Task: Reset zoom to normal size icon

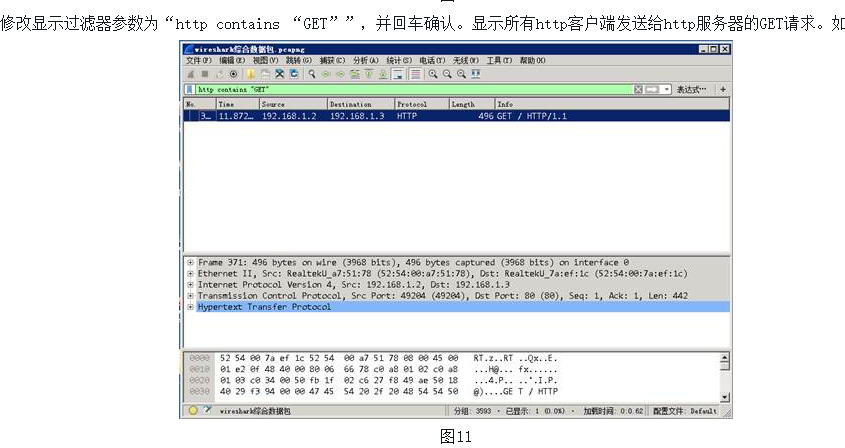Action: 461,74
